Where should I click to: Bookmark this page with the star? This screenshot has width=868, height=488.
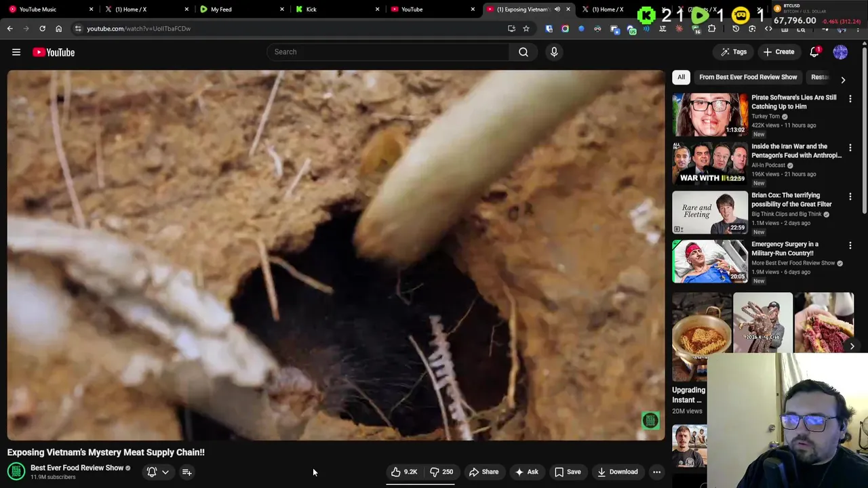click(x=526, y=28)
